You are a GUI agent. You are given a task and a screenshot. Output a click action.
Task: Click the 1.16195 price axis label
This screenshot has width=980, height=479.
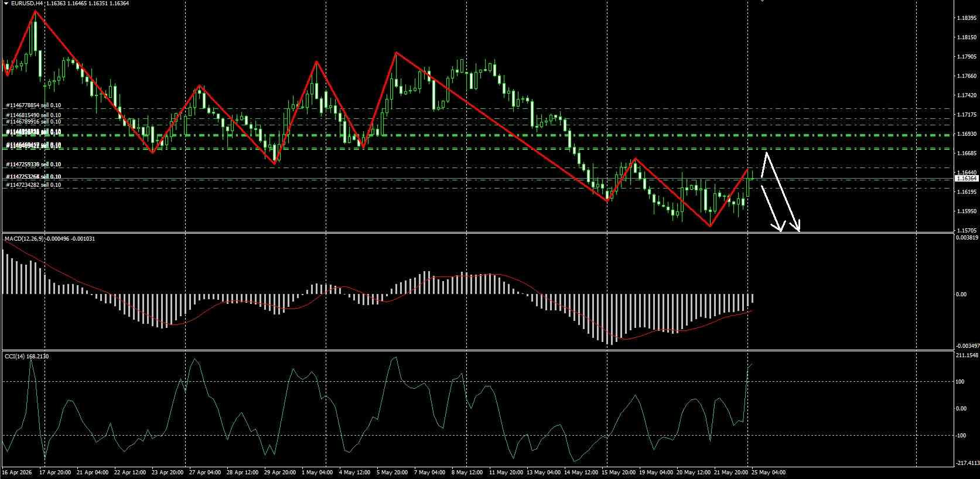(967, 192)
